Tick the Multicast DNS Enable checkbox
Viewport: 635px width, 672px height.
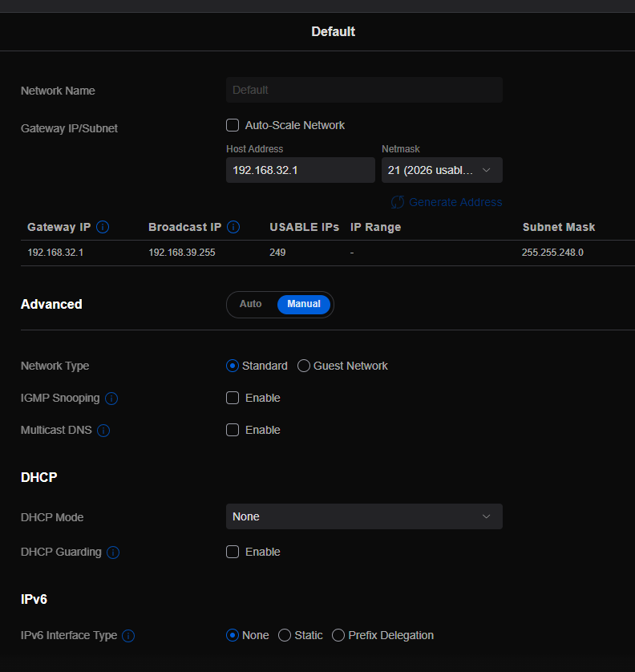click(233, 430)
